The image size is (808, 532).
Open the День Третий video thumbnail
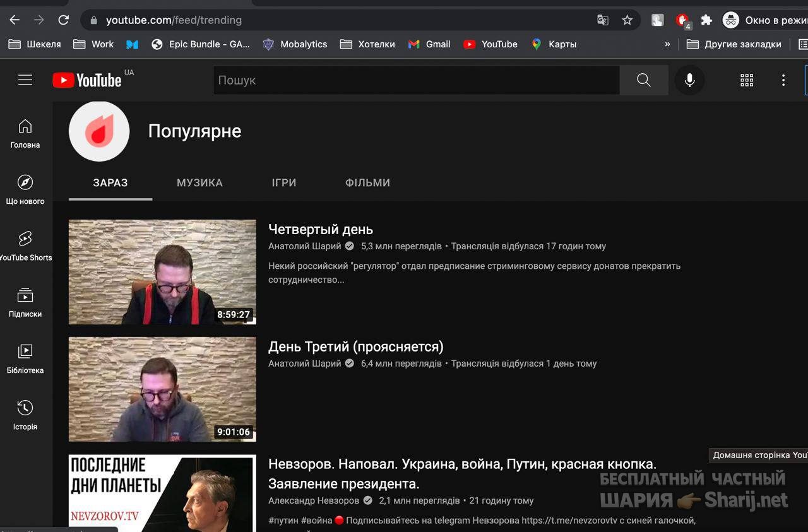coord(162,389)
